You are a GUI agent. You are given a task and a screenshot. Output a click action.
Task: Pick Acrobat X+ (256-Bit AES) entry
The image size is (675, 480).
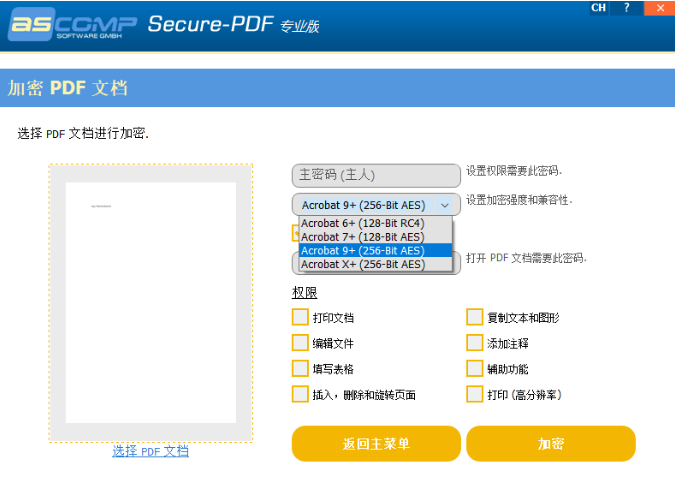[x=362, y=265]
